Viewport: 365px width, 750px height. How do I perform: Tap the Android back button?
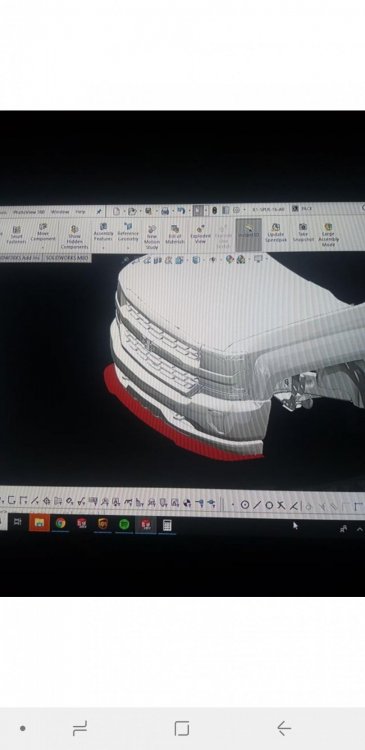tap(284, 728)
